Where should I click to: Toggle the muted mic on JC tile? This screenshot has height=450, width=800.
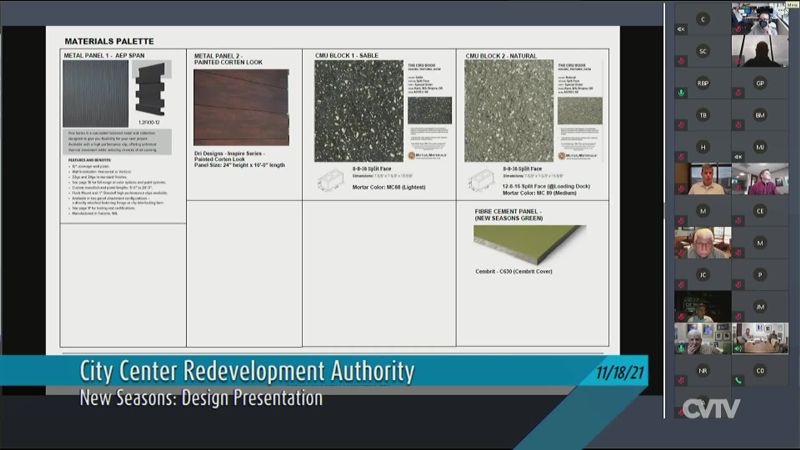681,284
